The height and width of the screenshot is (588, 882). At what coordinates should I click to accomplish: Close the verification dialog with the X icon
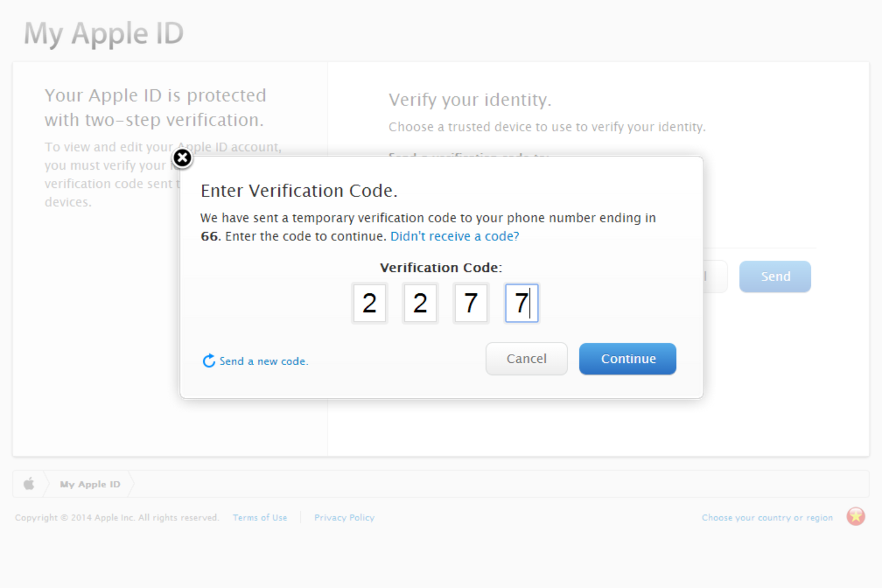click(x=182, y=158)
